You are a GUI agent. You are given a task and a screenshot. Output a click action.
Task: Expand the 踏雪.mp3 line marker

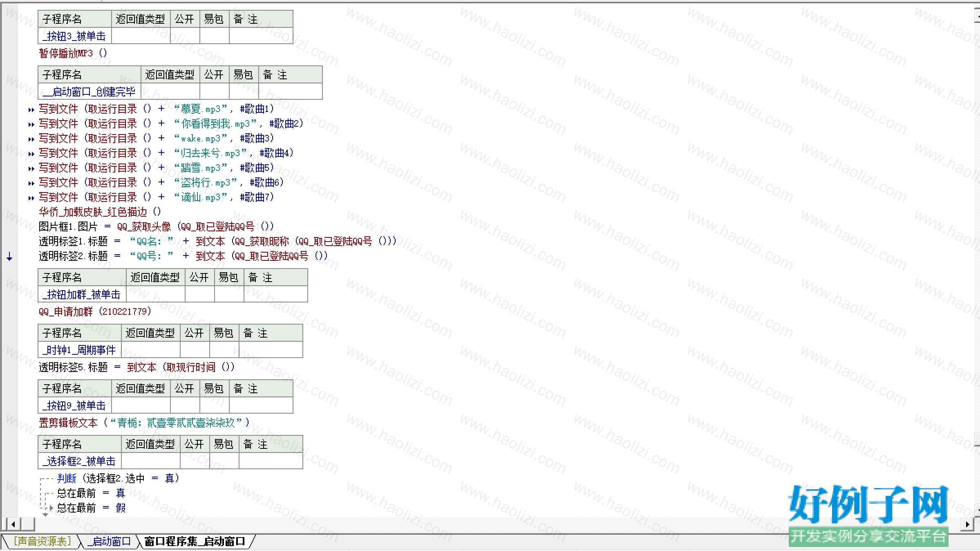coord(31,168)
